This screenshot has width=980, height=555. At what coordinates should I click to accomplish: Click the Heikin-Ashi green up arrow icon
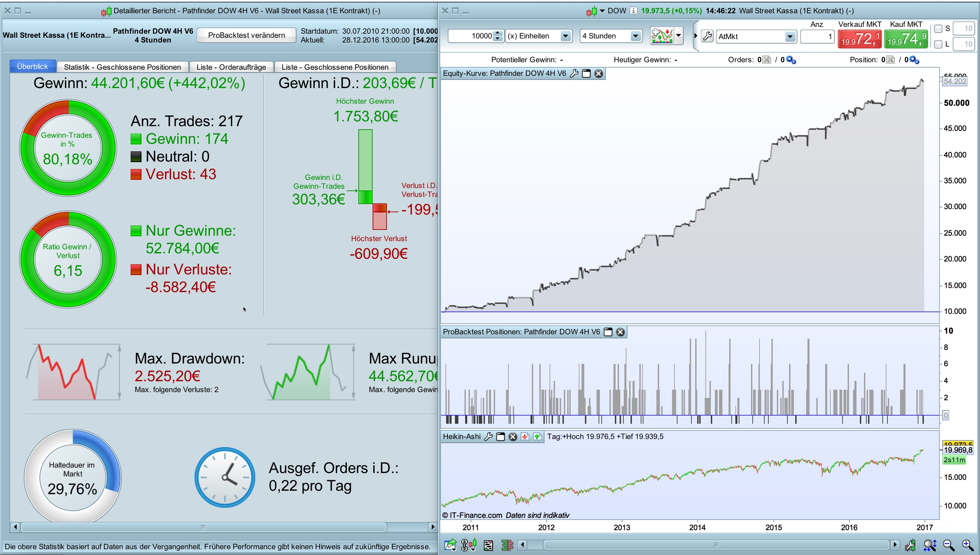click(537, 437)
